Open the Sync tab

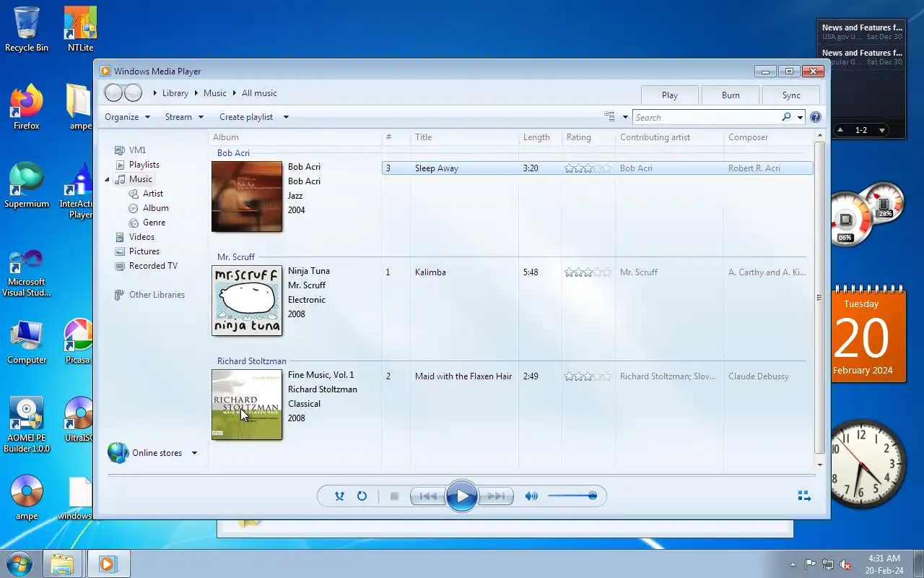[x=791, y=95]
